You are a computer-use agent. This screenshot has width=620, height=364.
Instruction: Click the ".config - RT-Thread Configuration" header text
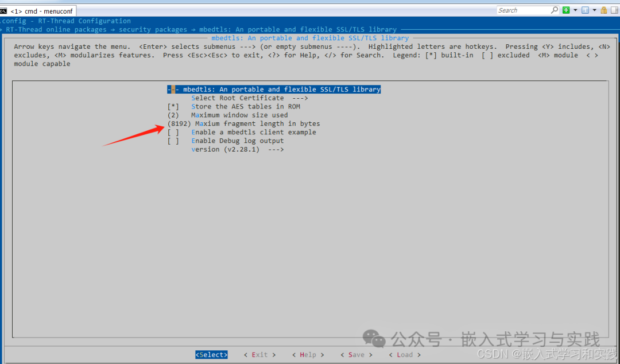65,21
